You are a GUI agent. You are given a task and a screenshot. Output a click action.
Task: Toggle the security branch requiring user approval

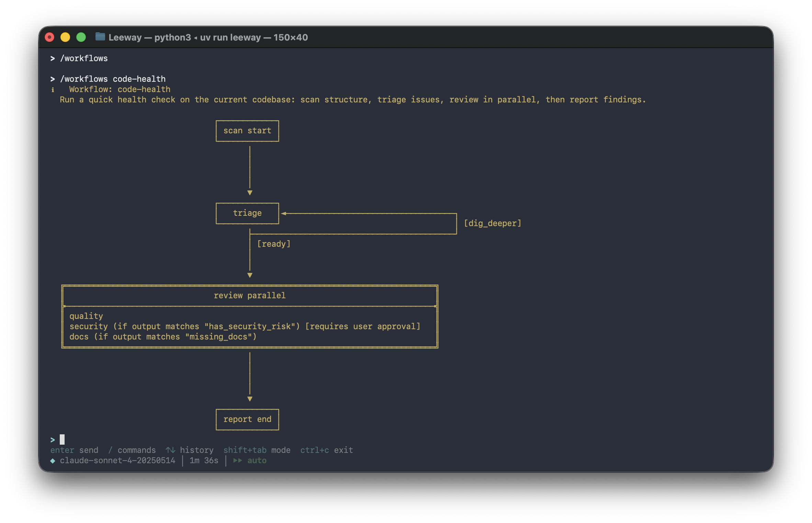(245, 326)
